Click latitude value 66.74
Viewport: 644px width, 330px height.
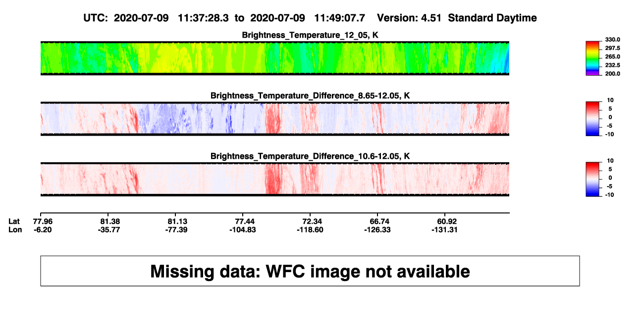click(x=377, y=221)
